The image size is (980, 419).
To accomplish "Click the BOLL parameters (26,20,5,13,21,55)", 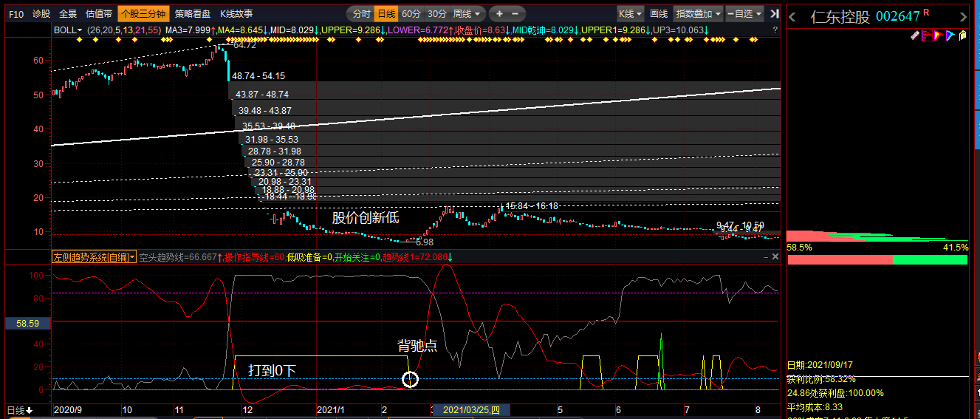I will click(124, 30).
